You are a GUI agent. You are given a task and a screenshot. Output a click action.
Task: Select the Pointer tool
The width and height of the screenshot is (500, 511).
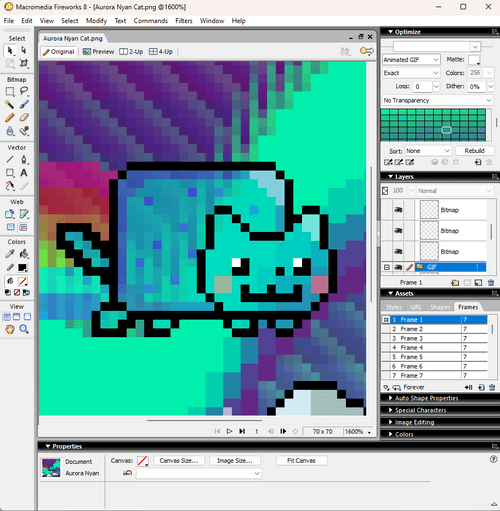tap(10, 50)
